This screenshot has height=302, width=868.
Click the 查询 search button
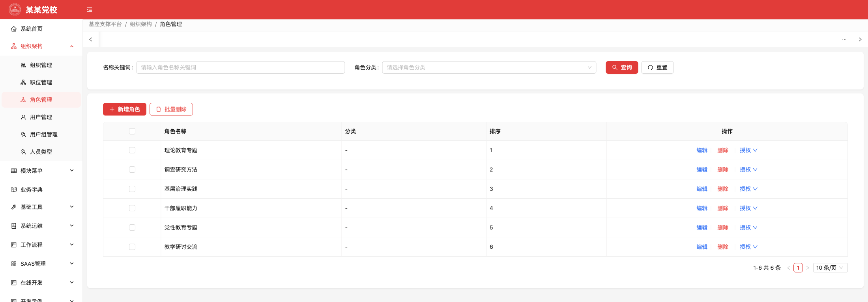click(622, 67)
